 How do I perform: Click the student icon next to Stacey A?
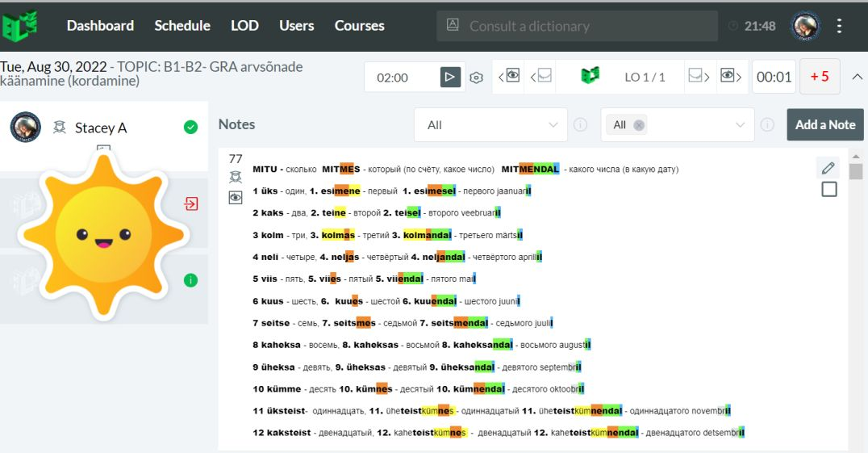coord(59,128)
